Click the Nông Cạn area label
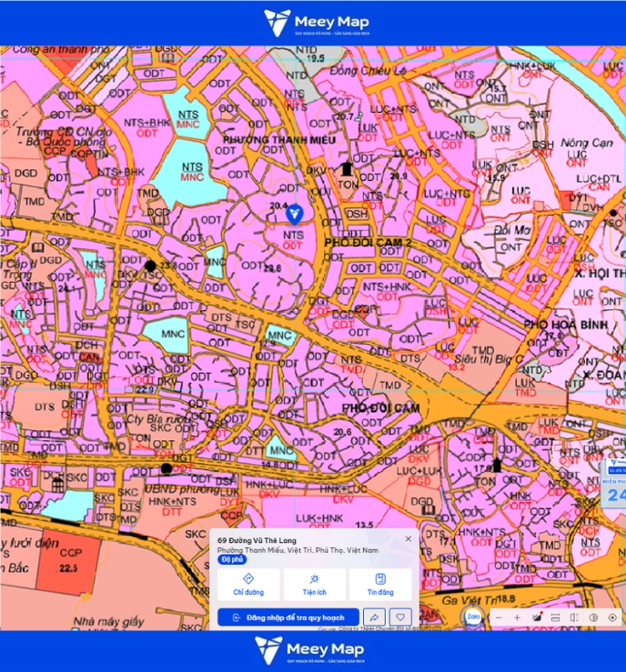 coord(587,143)
